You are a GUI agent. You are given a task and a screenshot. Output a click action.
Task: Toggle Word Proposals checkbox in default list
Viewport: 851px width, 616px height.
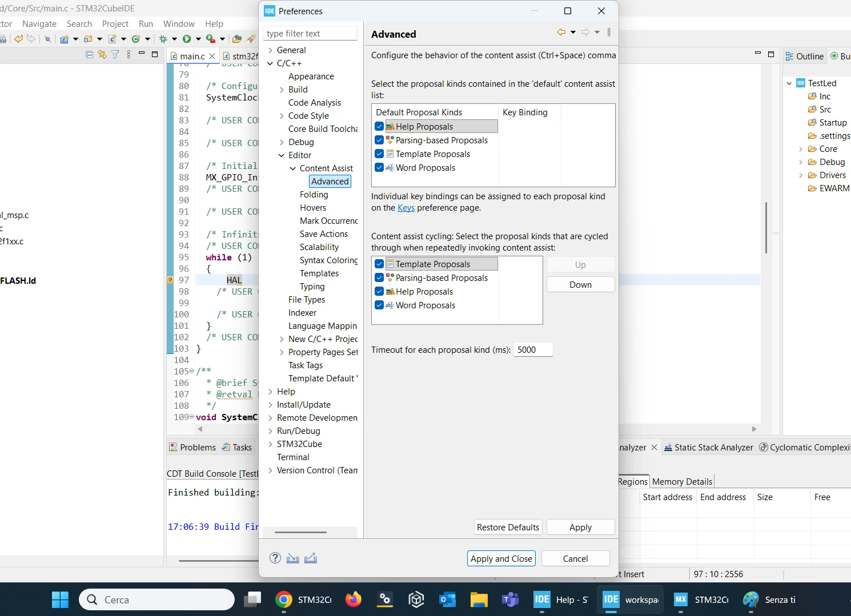379,168
